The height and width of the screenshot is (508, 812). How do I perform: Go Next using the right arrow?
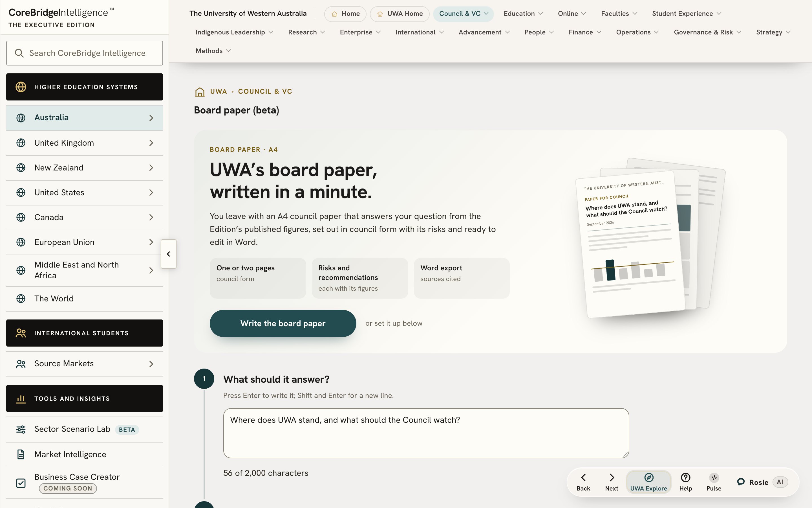(x=612, y=478)
